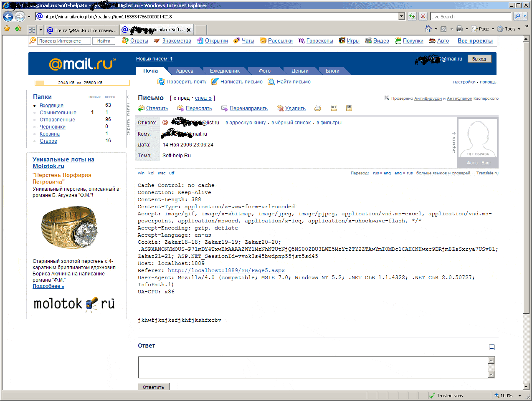Click the RFC headers icon
Viewport: 532px width, 401px height.
[334, 108]
